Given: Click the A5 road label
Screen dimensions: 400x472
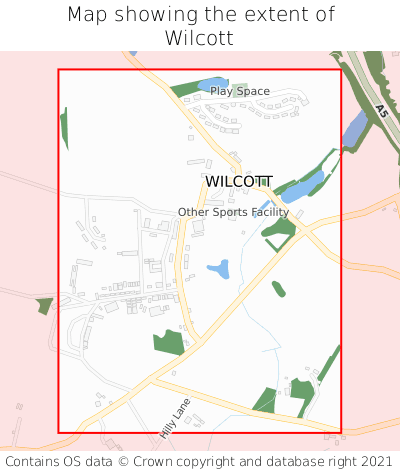Looking at the screenshot, I should (x=381, y=111).
